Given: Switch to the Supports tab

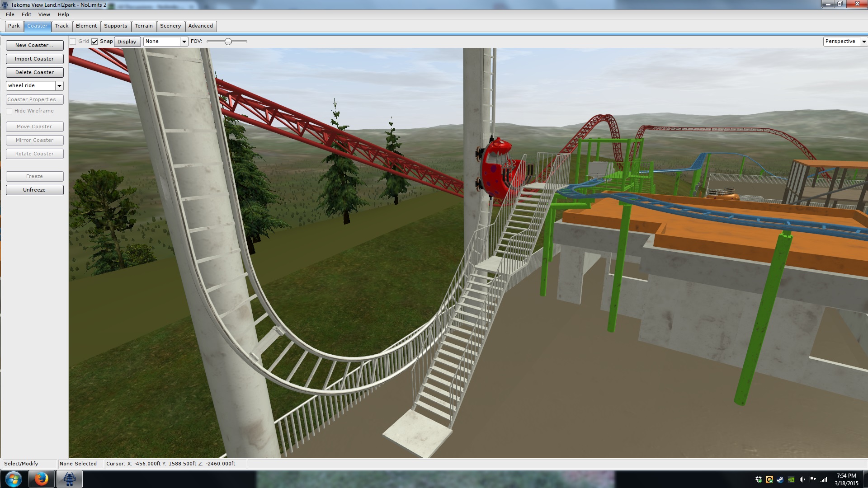Looking at the screenshot, I should click(115, 26).
